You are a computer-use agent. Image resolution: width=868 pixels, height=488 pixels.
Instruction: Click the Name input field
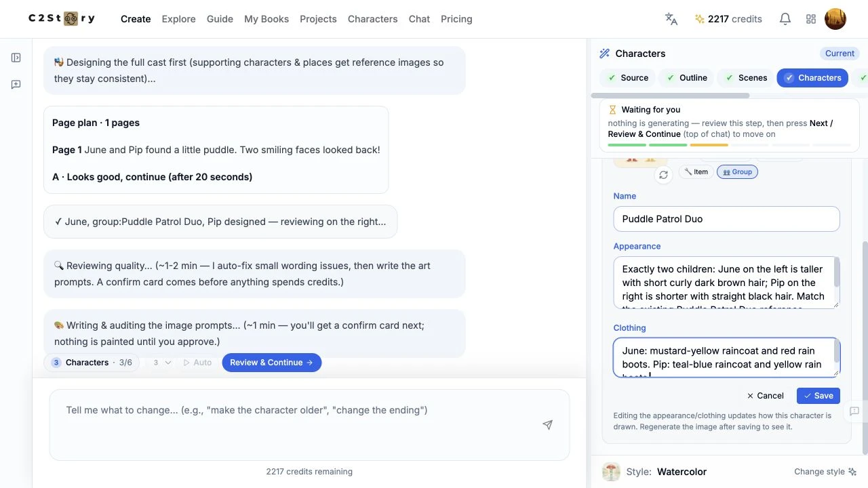tap(726, 219)
